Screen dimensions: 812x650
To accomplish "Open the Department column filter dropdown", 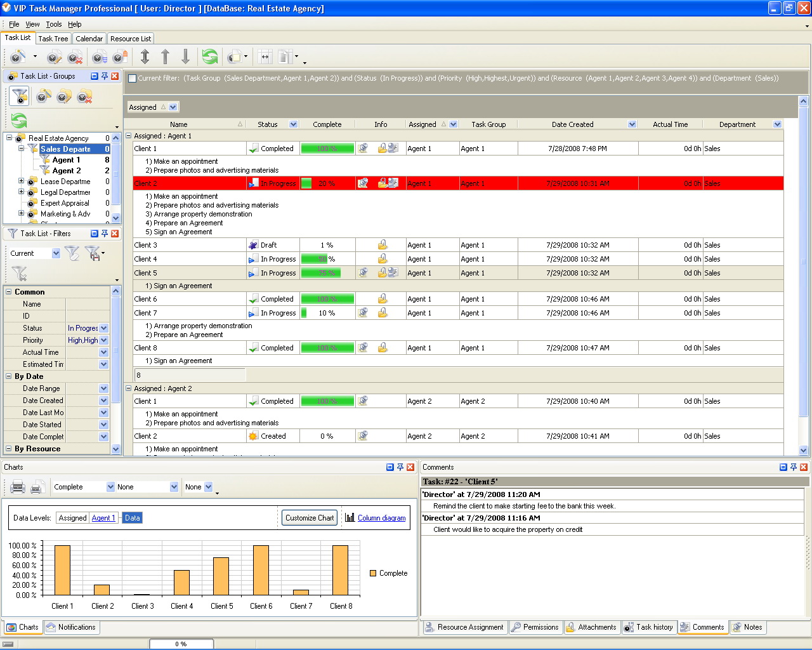I will tap(777, 124).
